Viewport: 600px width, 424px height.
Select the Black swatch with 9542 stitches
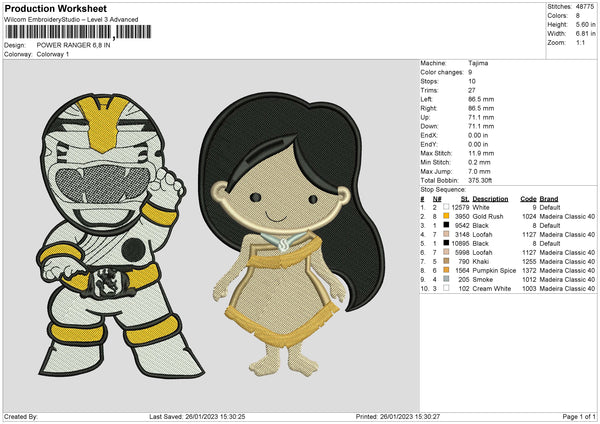point(446,225)
